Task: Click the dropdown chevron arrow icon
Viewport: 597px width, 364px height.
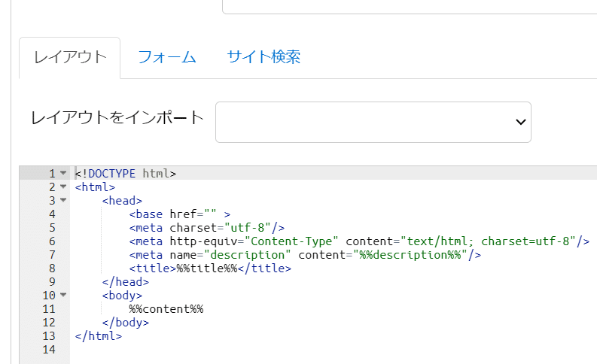Action: pyautogui.click(x=520, y=122)
